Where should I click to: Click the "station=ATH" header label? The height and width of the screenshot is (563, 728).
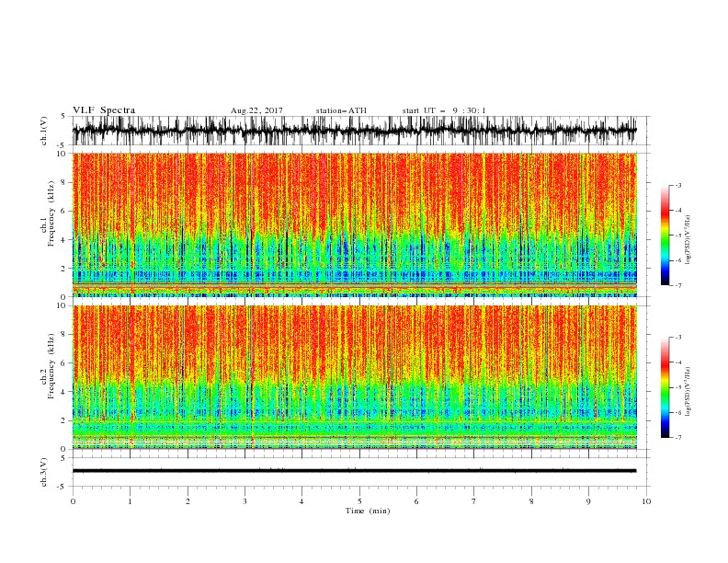[341, 110]
